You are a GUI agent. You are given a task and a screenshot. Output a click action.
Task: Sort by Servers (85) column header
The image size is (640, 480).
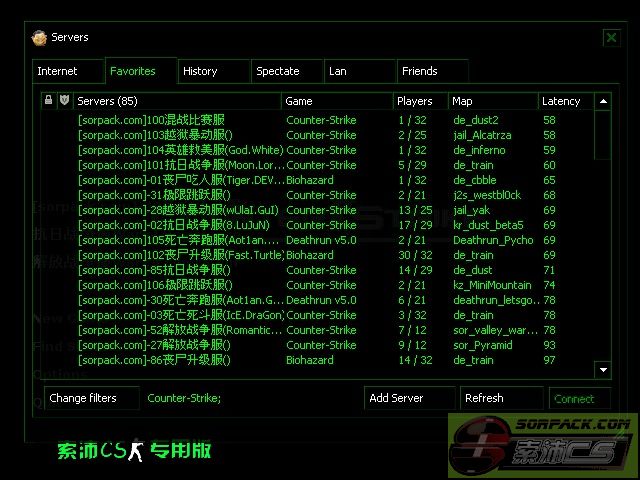click(177, 101)
